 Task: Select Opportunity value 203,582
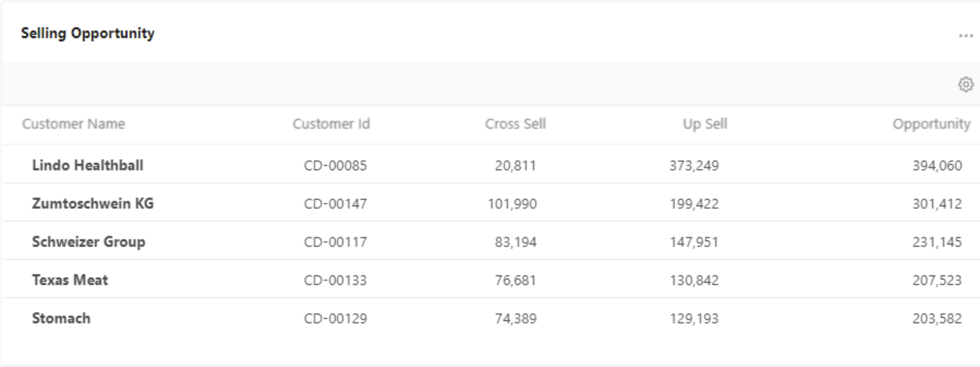(x=937, y=319)
